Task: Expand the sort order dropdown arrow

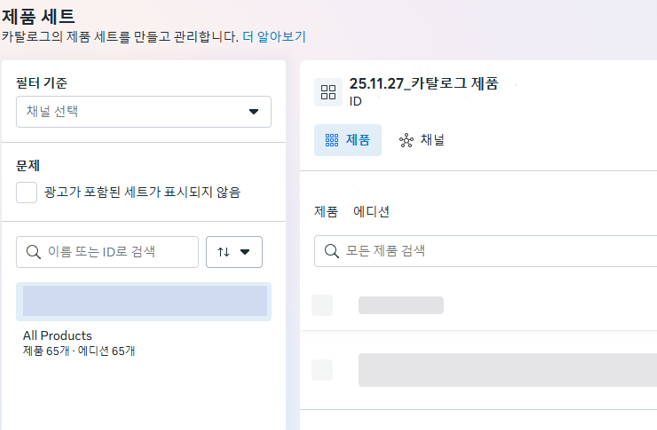Action: (245, 252)
